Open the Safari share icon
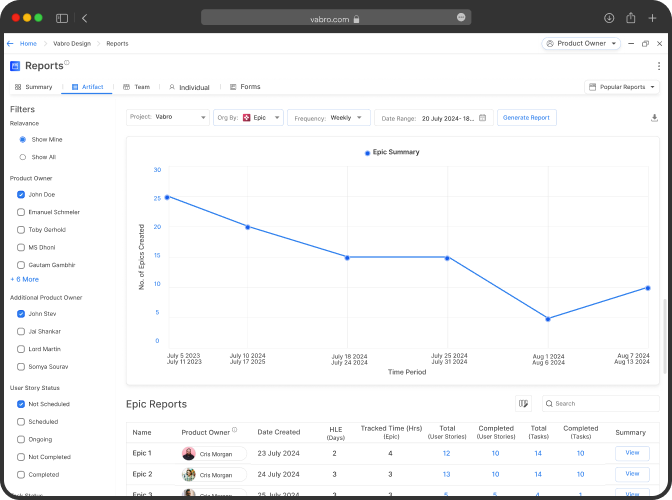 631,18
